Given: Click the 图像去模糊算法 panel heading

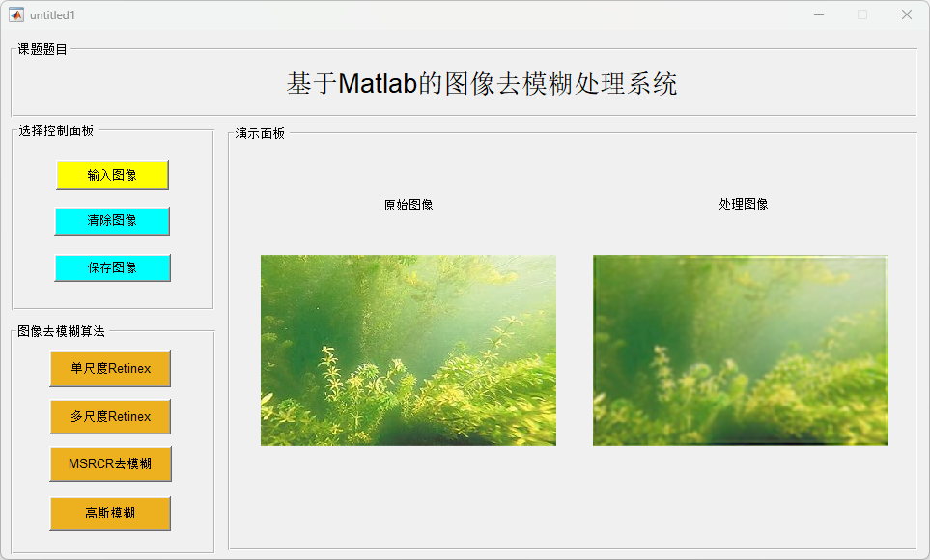Looking at the screenshot, I should (x=61, y=331).
